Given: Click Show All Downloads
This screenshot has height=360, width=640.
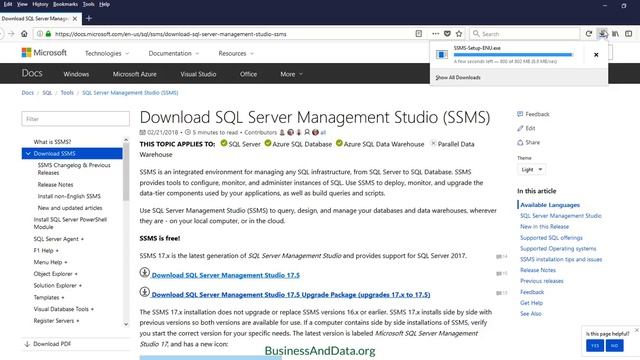Looking at the screenshot, I should click(458, 78).
